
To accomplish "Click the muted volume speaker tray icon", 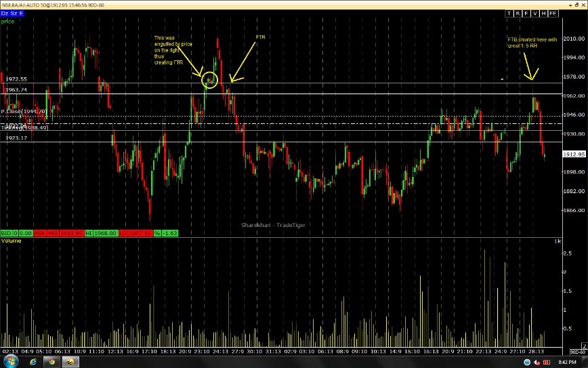I will point(537,363).
